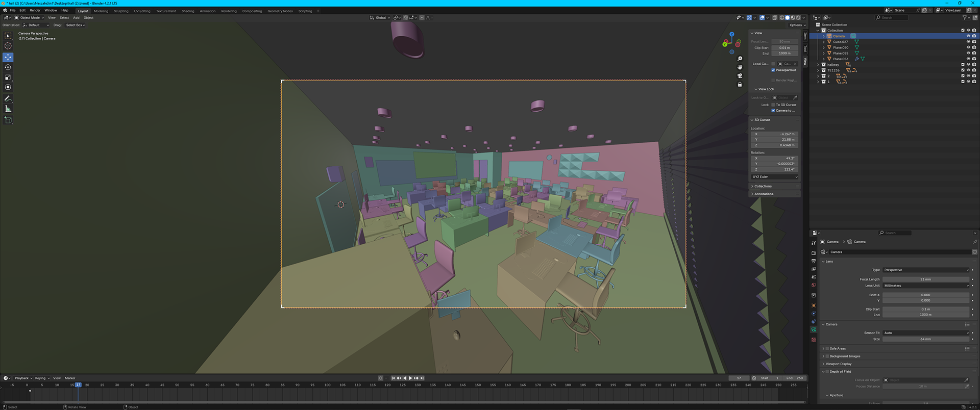Open the Object Constraints properties tab icon
This screenshot has height=410, width=980.
814,322
